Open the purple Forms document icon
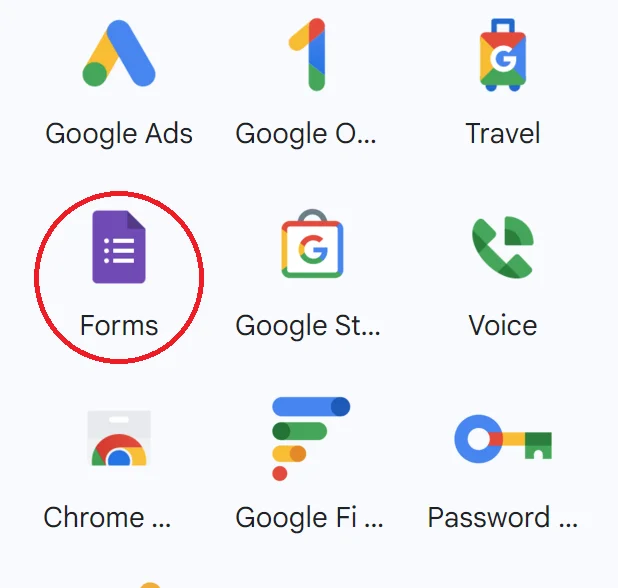 (x=119, y=247)
